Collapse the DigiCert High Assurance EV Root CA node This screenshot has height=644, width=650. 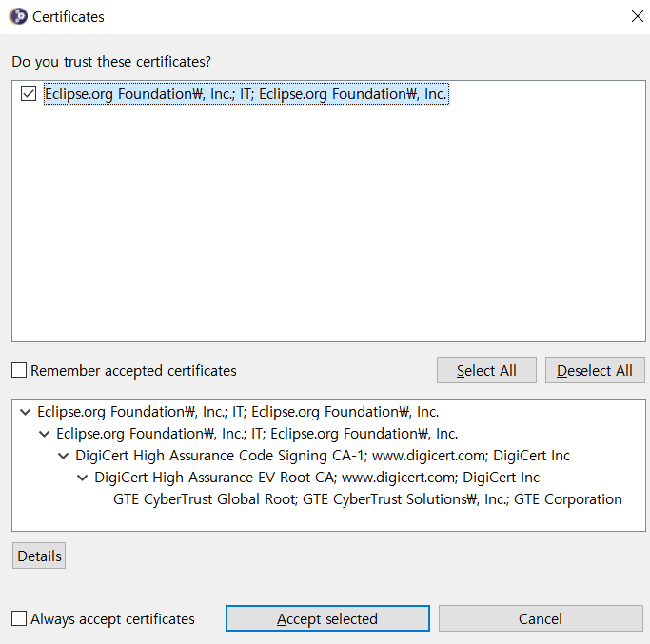[x=83, y=478]
